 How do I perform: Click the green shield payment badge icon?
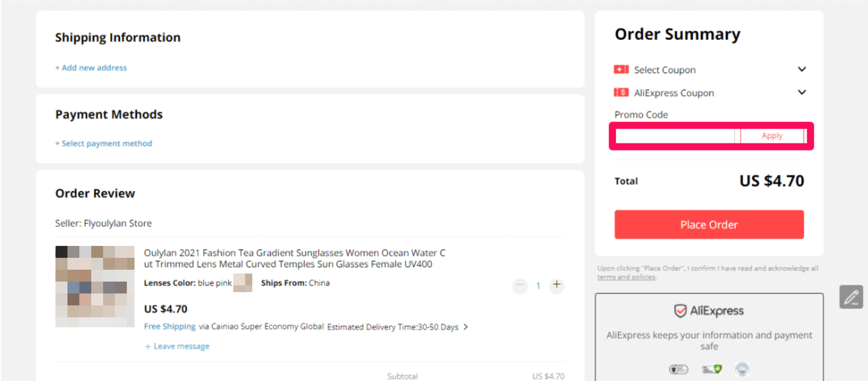click(712, 369)
